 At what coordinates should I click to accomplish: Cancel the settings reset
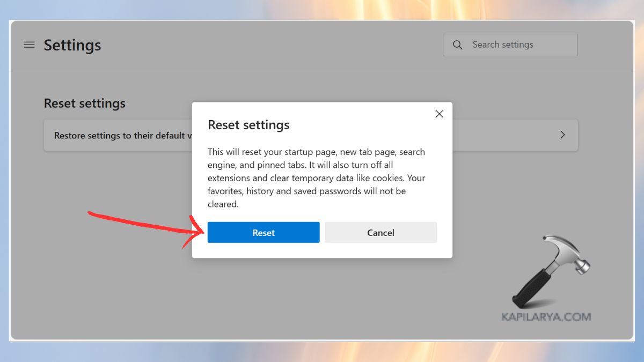[x=380, y=232]
